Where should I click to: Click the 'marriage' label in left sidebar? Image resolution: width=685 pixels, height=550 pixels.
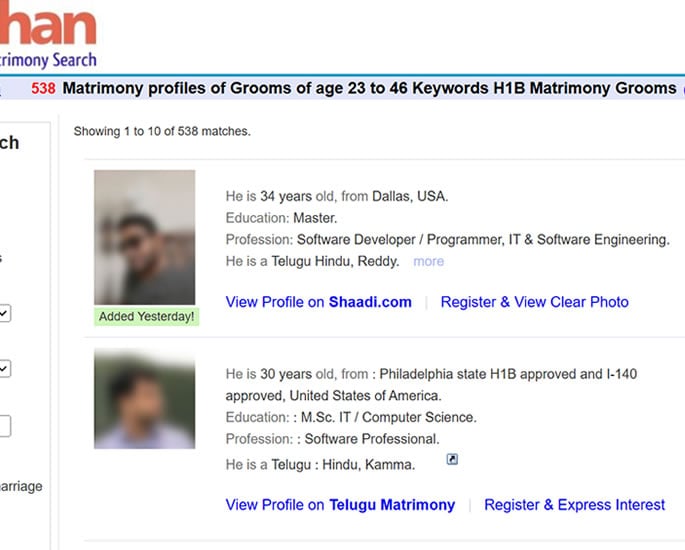coord(21,486)
